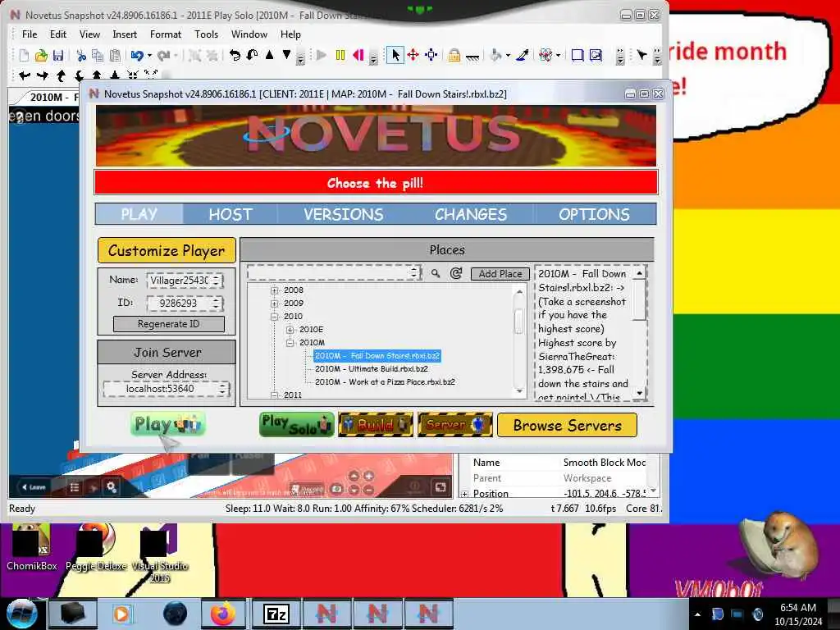Screen dimensions: 840x630
Task: Open the Edit menu
Action: (x=58, y=34)
